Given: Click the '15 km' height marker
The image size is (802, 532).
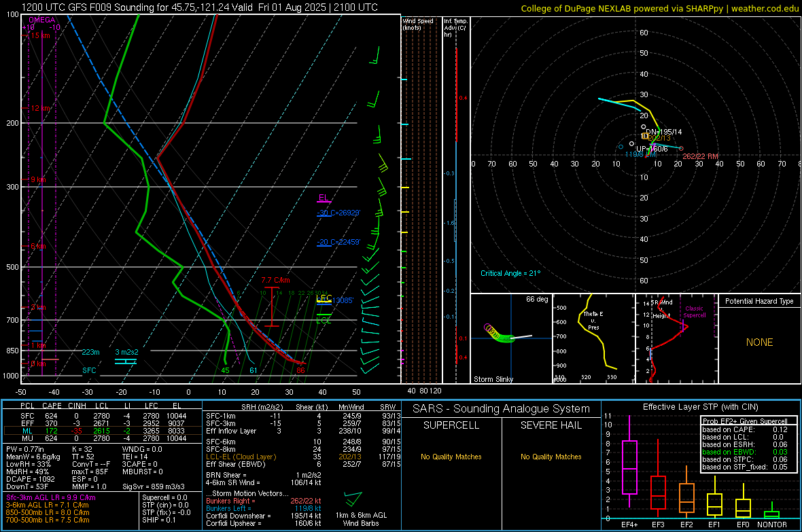Looking at the screenshot, I should [41, 35].
